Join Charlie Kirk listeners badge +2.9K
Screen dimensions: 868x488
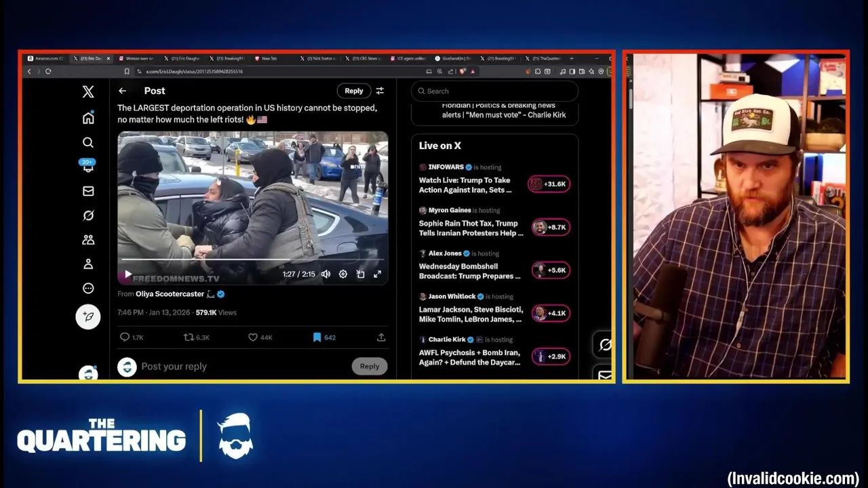(x=551, y=357)
